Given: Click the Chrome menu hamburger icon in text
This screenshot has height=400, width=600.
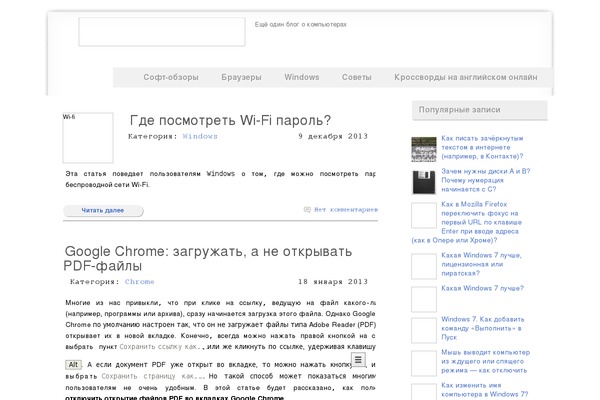Looking at the screenshot, I should [x=358, y=359].
